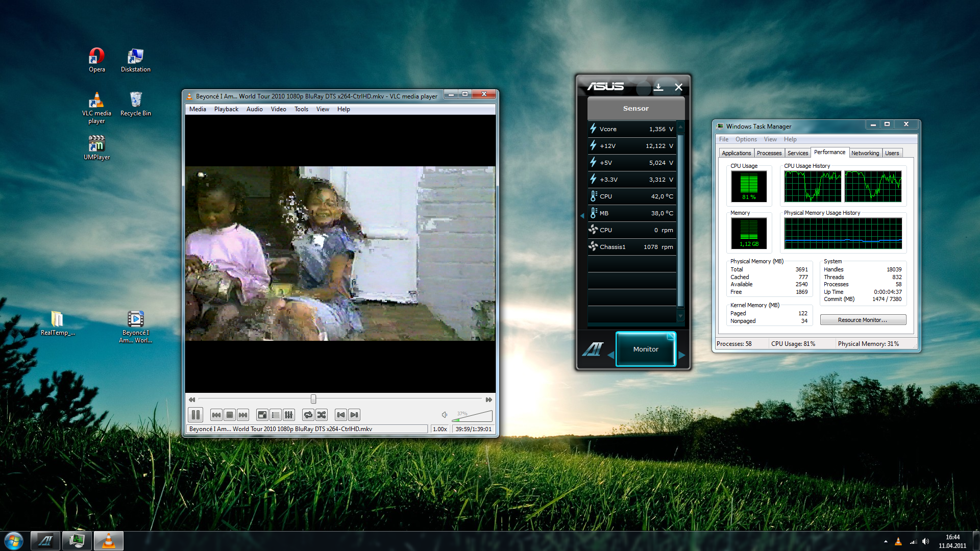
Task: Open the Windows Start menu
Action: pyautogui.click(x=14, y=541)
